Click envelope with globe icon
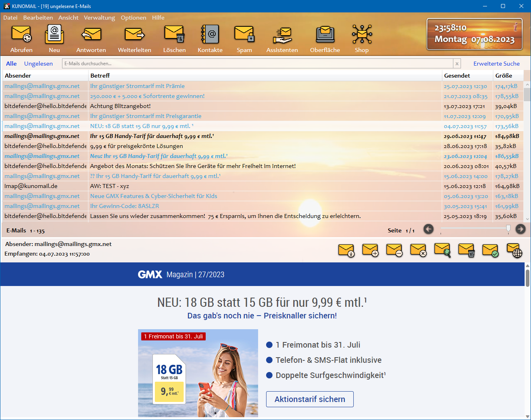531x420 pixels. (514, 250)
